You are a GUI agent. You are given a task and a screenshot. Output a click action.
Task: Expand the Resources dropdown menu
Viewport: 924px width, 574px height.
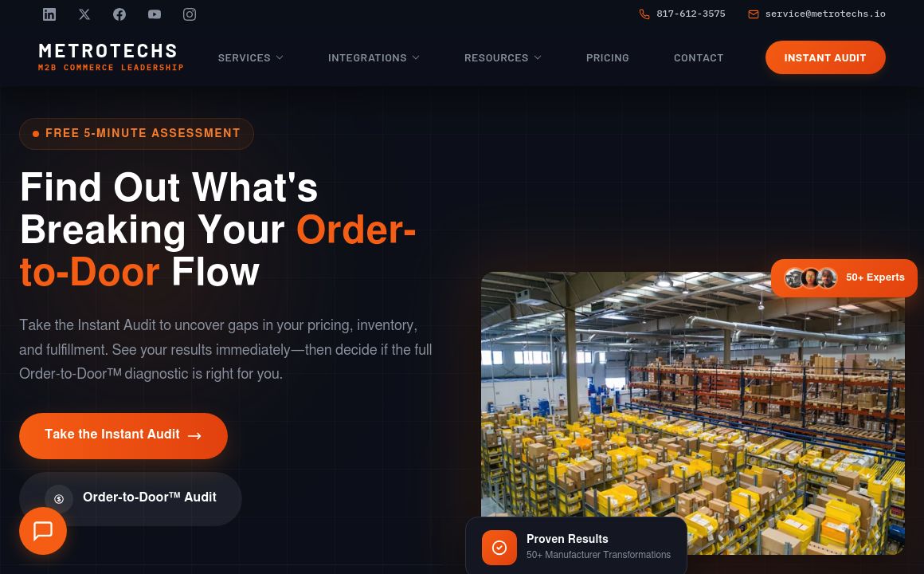pos(503,58)
